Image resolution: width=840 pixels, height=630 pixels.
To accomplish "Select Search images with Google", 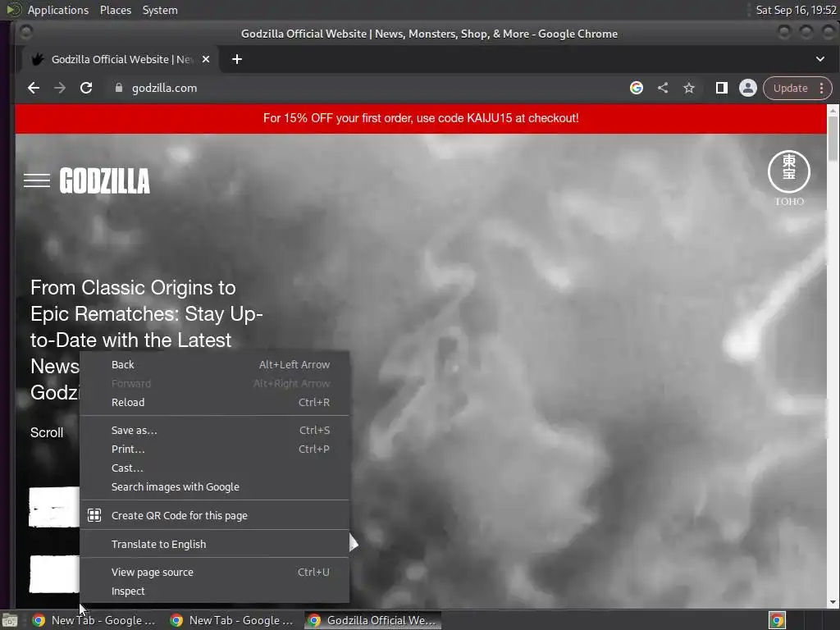I will [x=214, y=487].
